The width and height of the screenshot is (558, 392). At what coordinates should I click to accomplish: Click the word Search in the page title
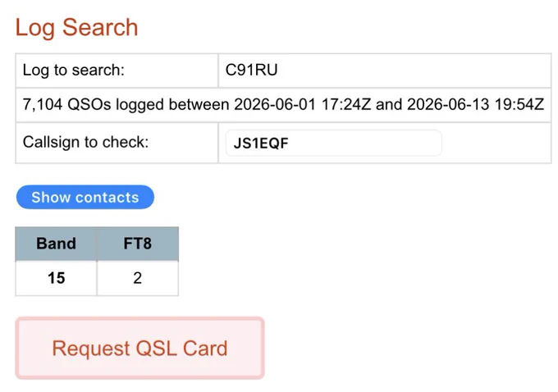100,28
